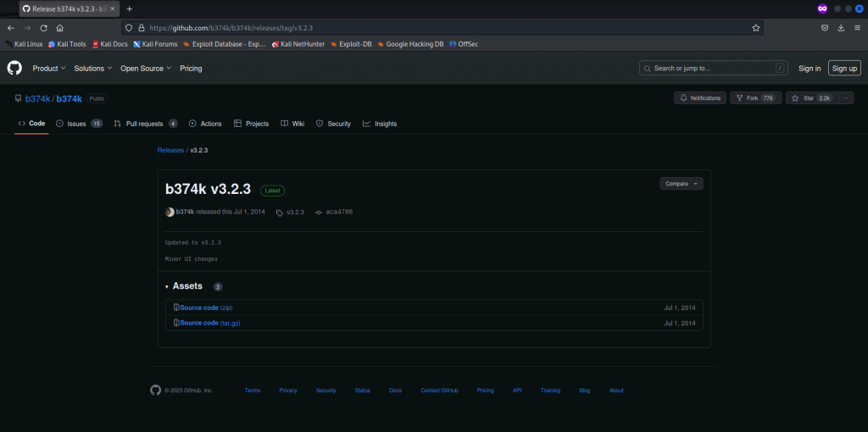Viewport: 868px width, 432px height.
Task: Close the Release b374k v3.2.3 tab
Action: click(113, 8)
